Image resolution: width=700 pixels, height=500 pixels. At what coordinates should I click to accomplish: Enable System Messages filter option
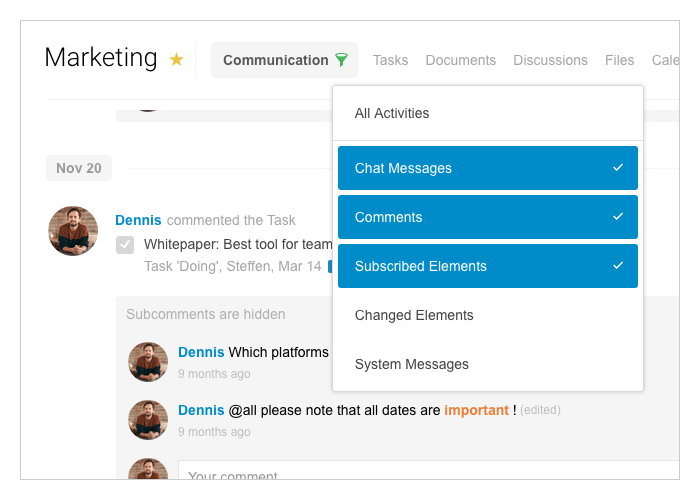[x=411, y=364]
